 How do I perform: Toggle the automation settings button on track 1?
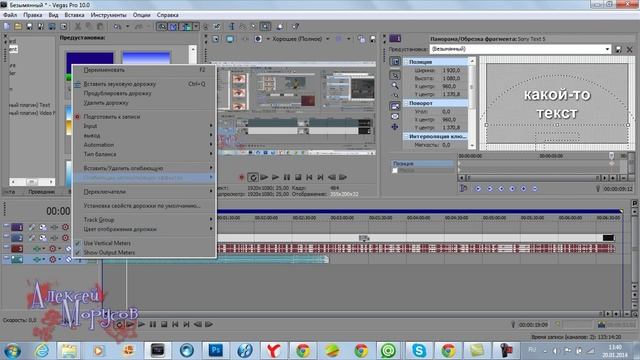[x=65, y=227]
